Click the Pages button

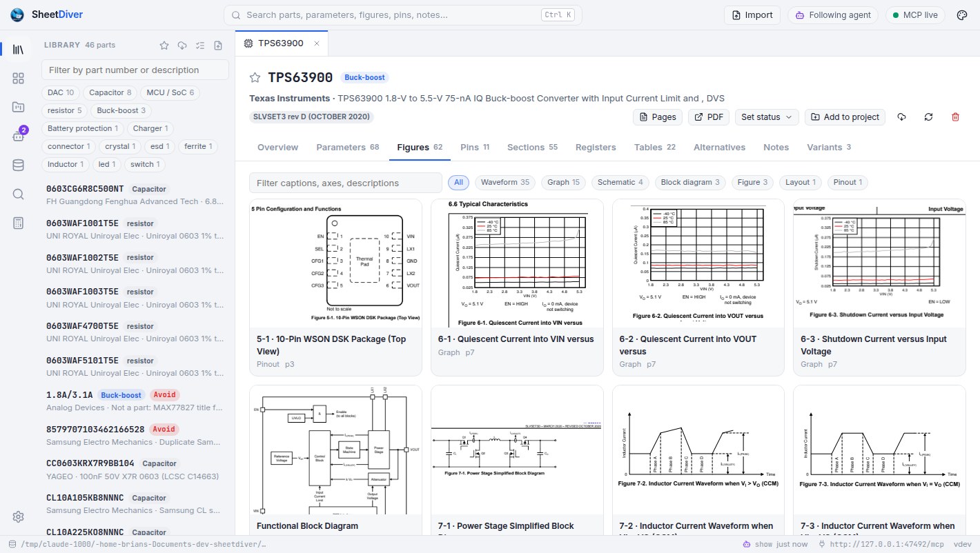coord(658,117)
